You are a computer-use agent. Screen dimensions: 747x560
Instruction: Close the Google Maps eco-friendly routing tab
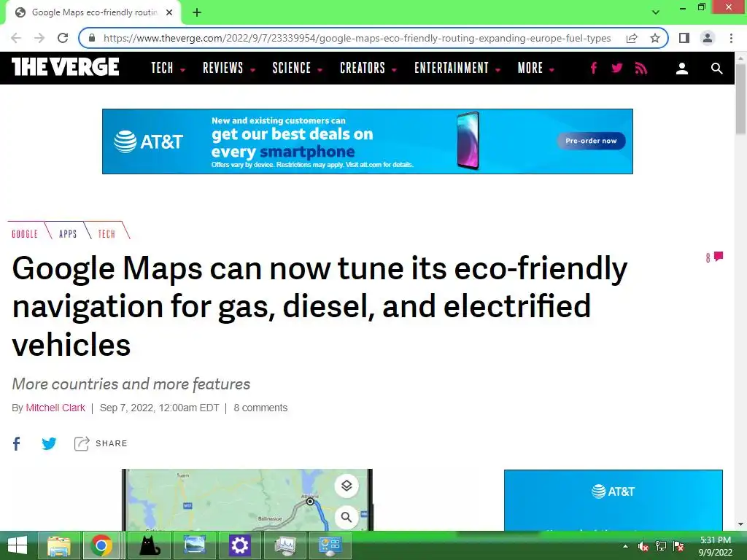coord(169,12)
